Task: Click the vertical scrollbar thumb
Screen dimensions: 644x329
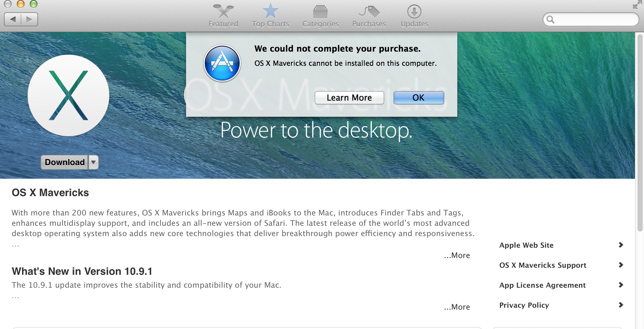Action: tap(640, 132)
